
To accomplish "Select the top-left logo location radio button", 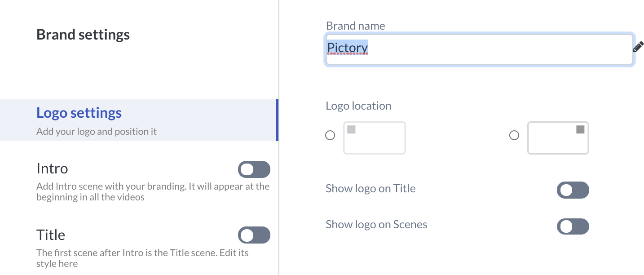I will click(330, 135).
